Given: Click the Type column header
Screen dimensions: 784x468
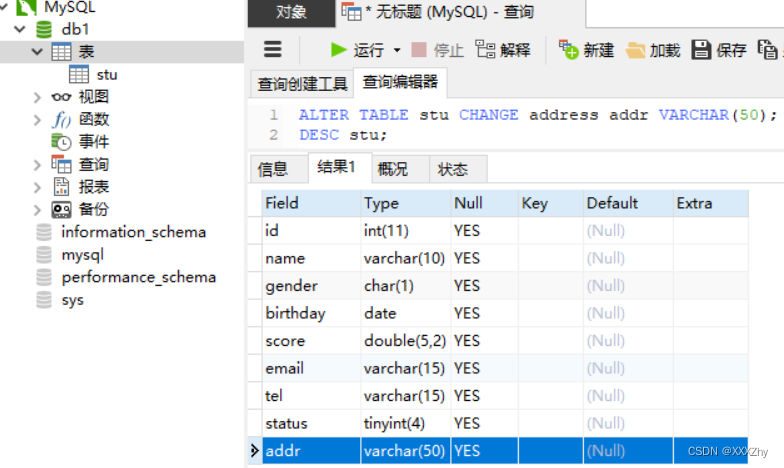Looking at the screenshot, I should point(406,203).
